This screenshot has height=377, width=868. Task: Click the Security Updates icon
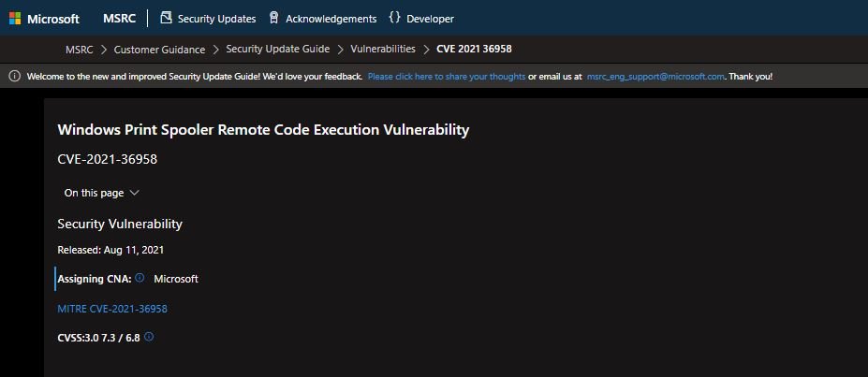pos(166,18)
